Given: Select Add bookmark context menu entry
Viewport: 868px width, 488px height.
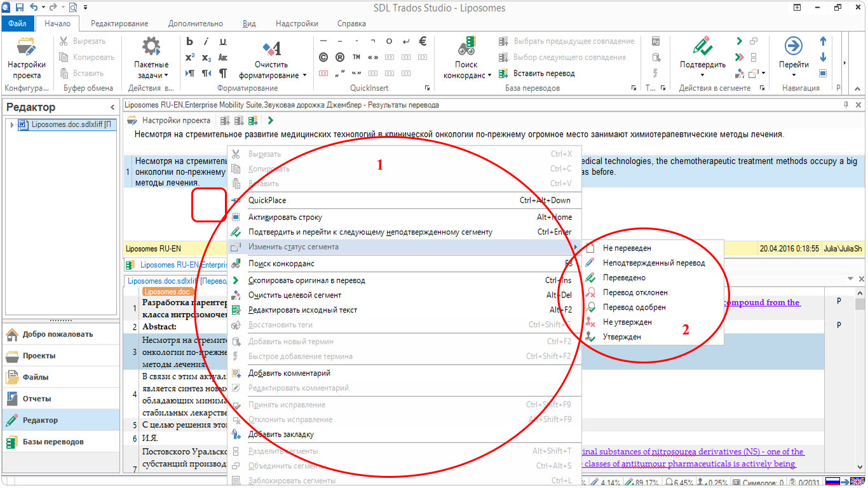Looking at the screenshot, I should [404, 435].
